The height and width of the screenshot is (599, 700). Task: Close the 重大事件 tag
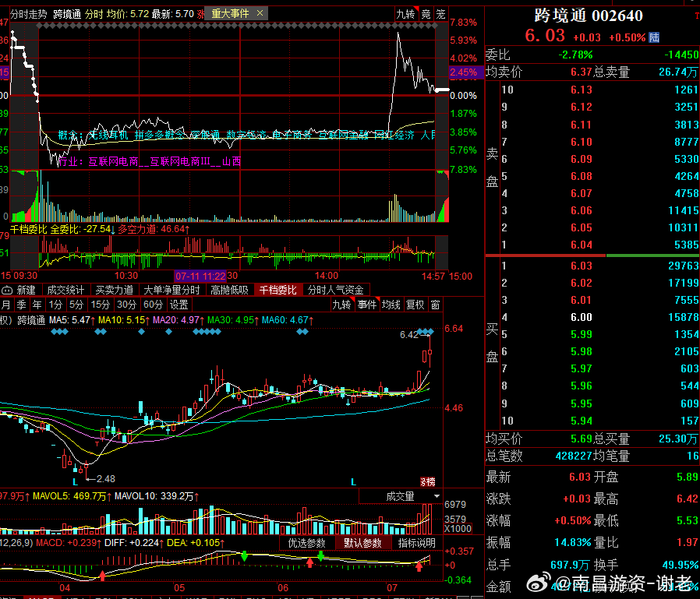260,13
